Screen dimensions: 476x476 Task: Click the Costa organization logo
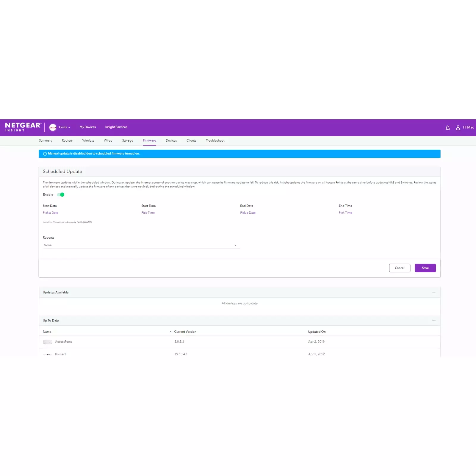click(53, 127)
